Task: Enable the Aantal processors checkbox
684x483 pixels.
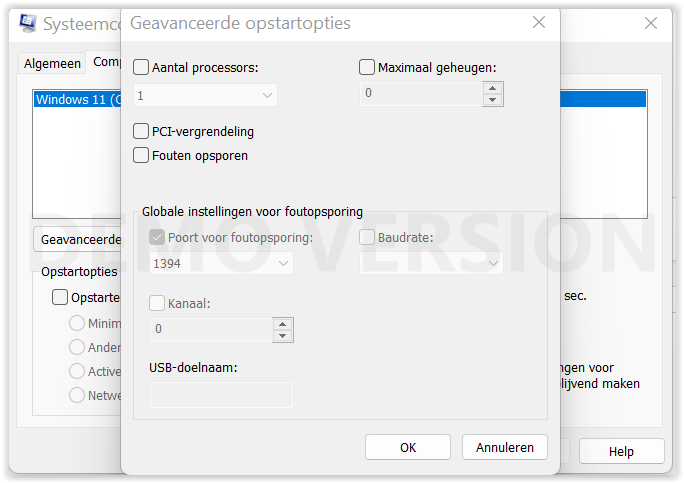Action: pos(141,68)
